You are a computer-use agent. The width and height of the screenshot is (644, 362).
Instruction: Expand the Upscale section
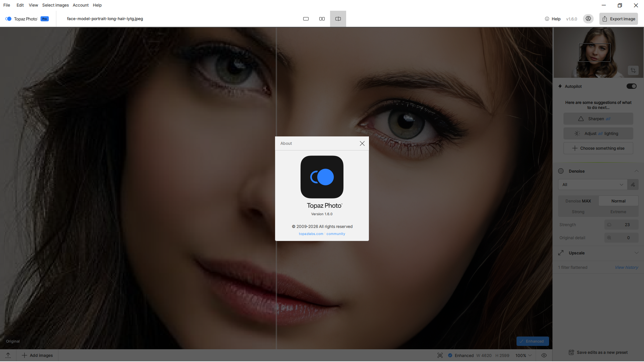pyautogui.click(x=636, y=253)
